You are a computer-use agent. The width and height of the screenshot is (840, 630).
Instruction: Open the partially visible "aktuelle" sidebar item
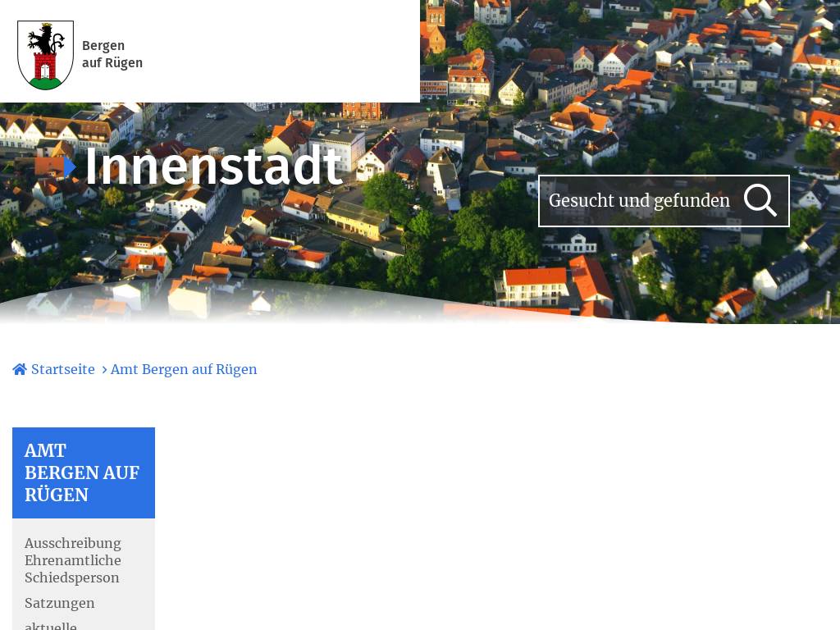[51, 625]
